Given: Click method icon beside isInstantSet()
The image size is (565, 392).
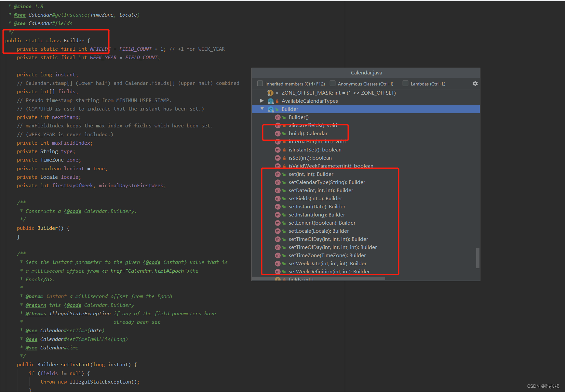Looking at the screenshot, I should pos(277,150).
